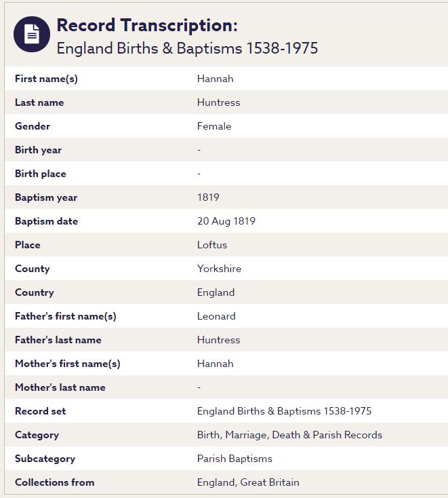The height and width of the screenshot is (498, 448).
Task: Click the father's last name value Huntress
Action: point(218,340)
